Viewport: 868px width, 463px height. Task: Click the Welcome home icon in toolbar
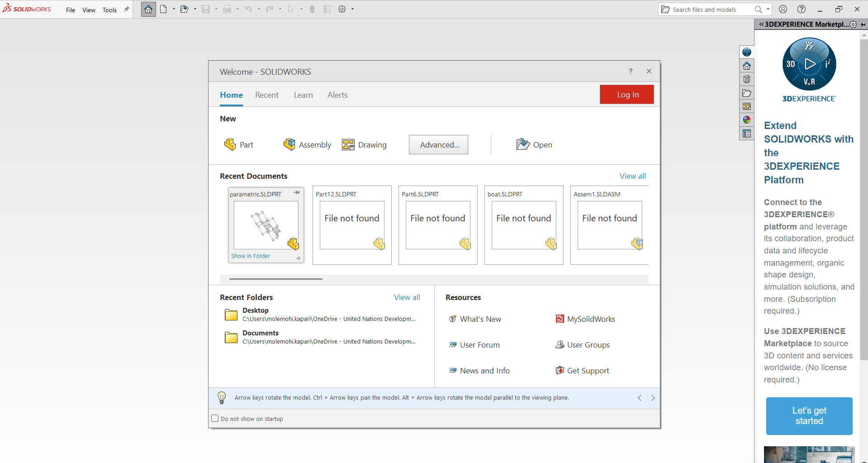pyautogui.click(x=148, y=9)
